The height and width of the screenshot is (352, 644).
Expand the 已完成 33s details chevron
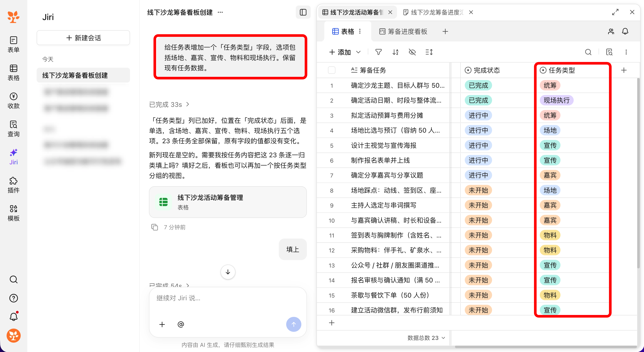point(188,104)
